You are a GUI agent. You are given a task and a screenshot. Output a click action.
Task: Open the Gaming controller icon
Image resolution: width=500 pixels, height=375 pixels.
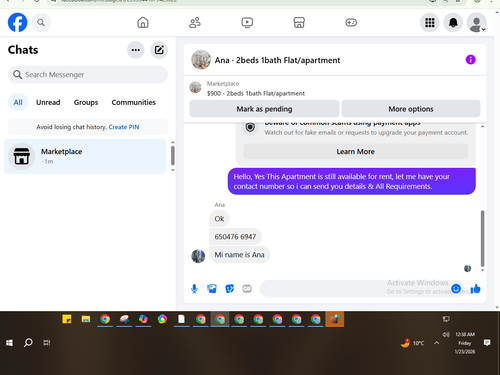[x=351, y=22]
